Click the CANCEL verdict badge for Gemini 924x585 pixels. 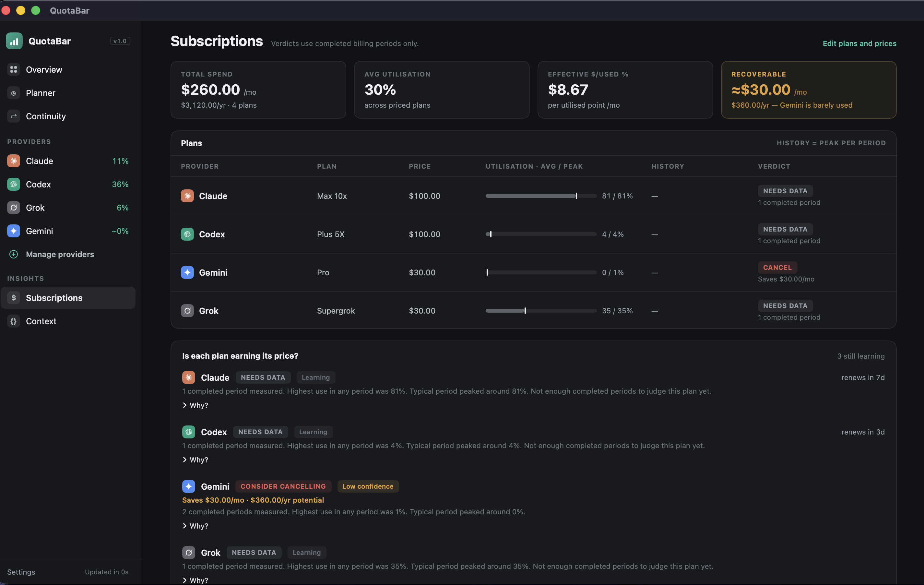coord(777,267)
